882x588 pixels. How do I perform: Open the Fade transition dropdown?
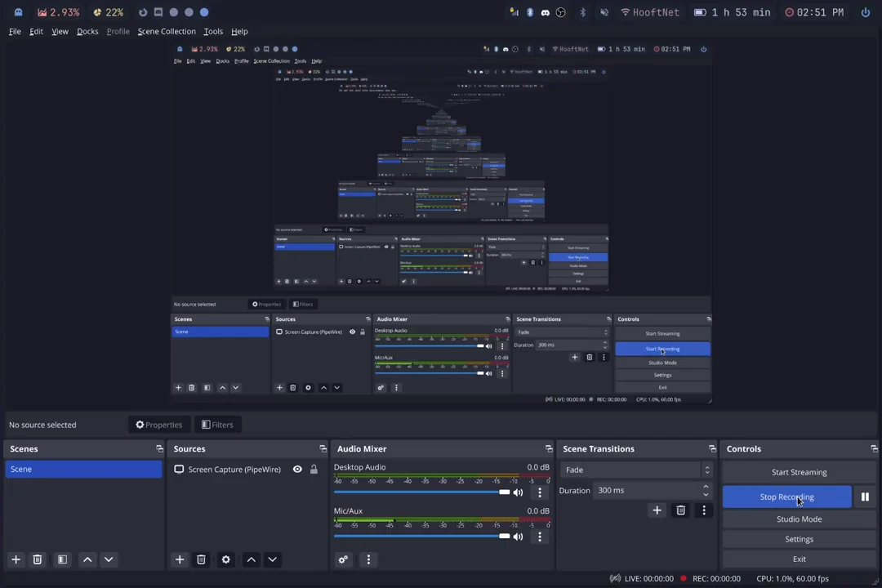point(635,470)
